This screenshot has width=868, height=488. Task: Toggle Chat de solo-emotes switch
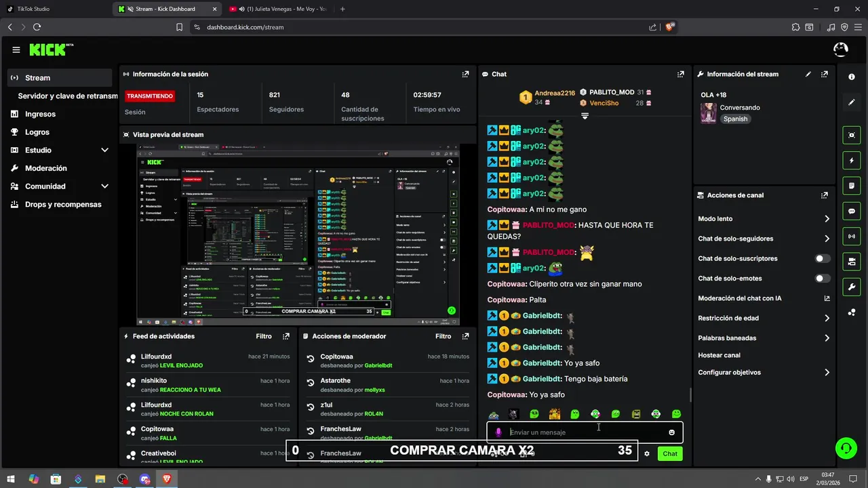point(823,279)
